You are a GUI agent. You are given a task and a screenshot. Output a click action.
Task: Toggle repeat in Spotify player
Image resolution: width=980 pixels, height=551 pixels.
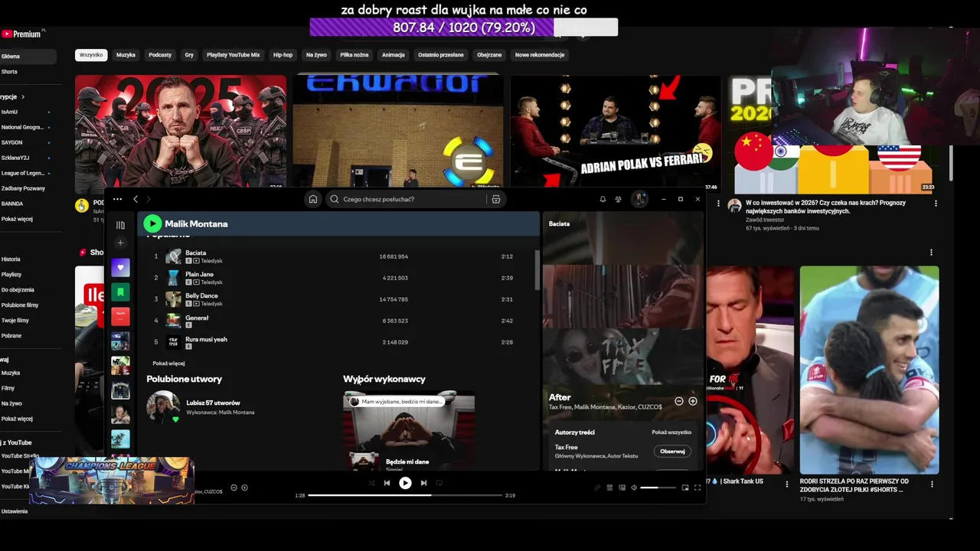point(439,483)
